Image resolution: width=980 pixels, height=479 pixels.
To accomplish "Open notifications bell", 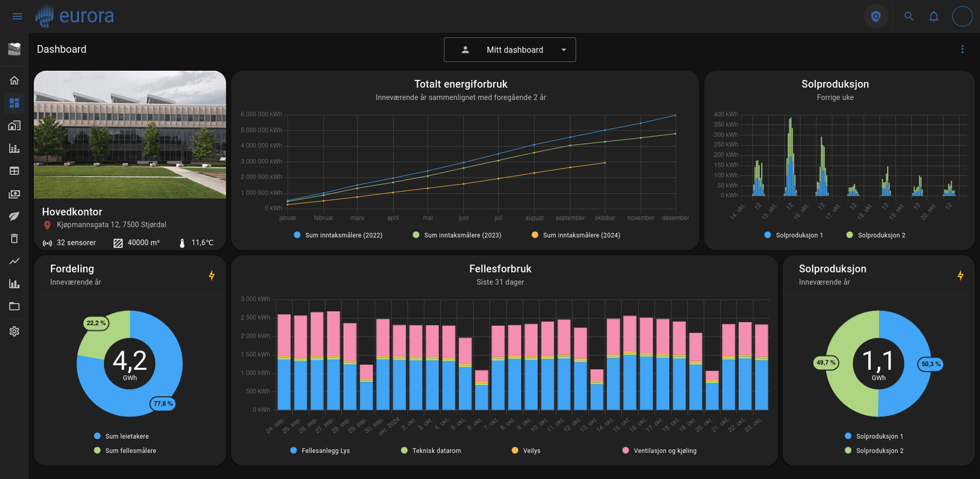I will coord(933,17).
